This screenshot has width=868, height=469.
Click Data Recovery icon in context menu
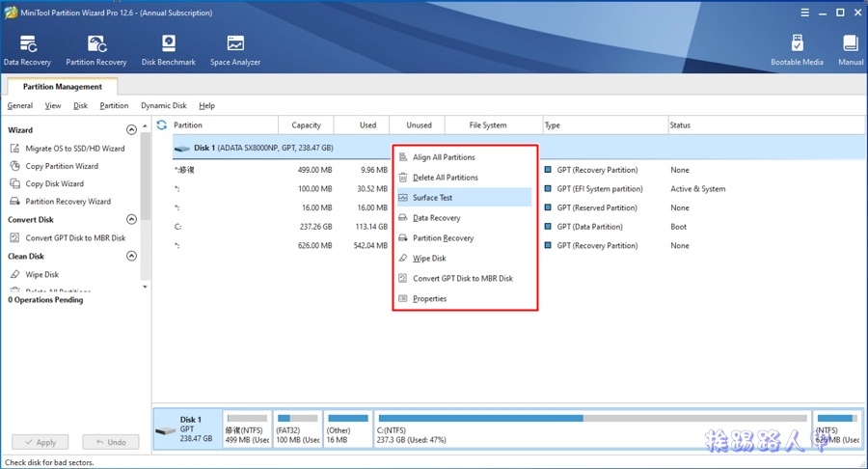(x=403, y=218)
